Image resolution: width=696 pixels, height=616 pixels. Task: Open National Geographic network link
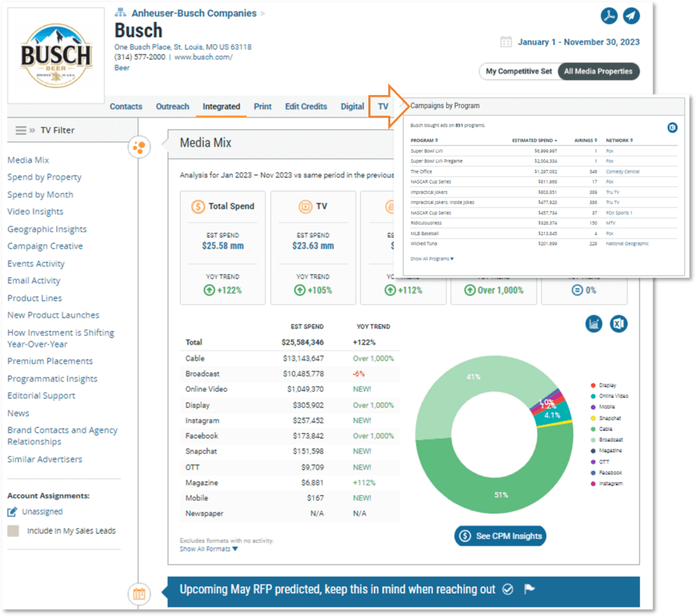[x=627, y=244]
